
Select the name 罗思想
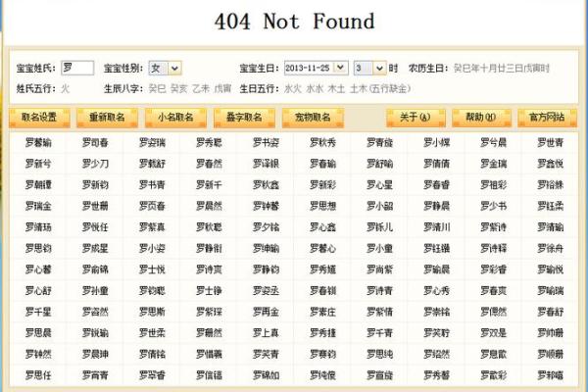coord(322,206)
